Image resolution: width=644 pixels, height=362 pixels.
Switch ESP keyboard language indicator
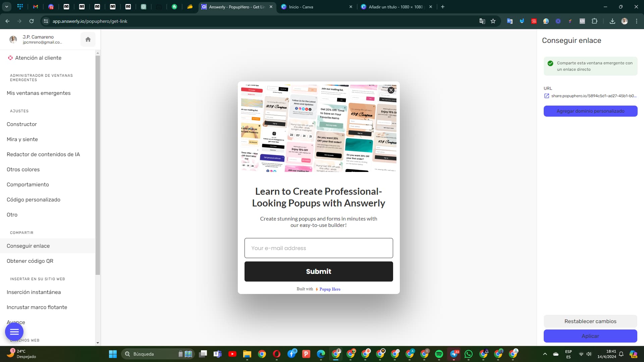(x=568, y=354)
